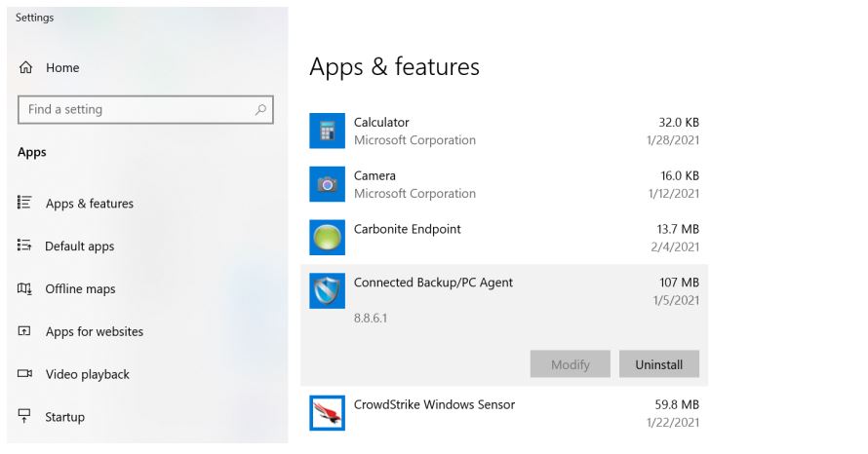Focus the Find a setting field
Image resolution: width=868 pixels, height=454 pixels.
137,110
